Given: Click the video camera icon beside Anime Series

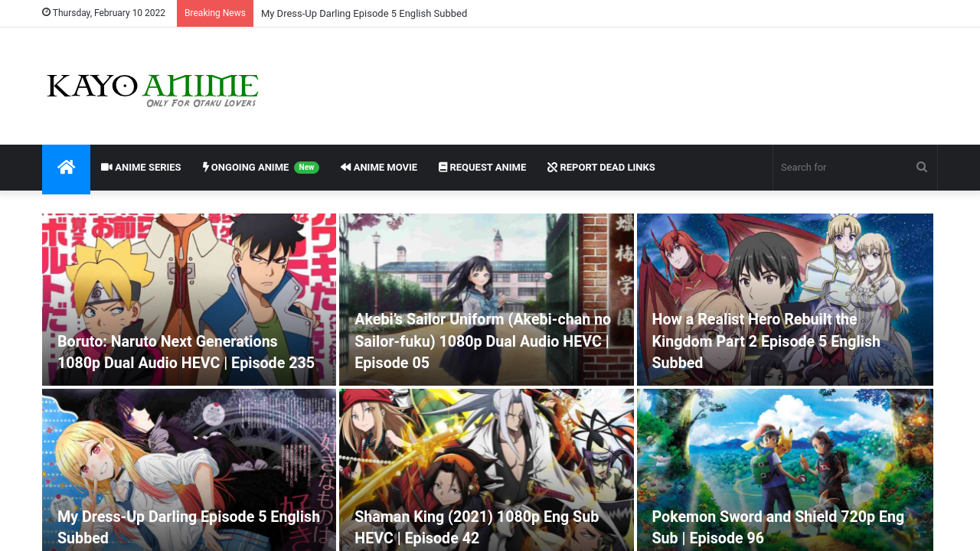Looking at the screenshot, I should (106, 167).
